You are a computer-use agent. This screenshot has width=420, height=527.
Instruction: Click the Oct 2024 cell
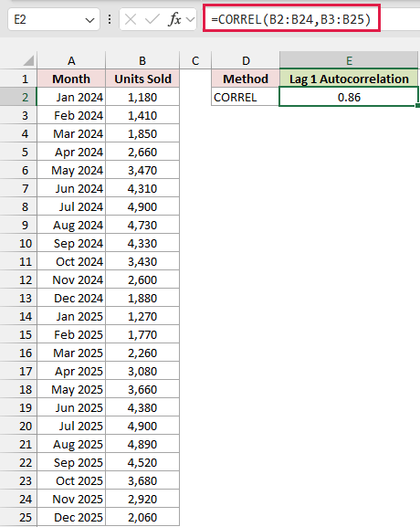pos(71,261)
